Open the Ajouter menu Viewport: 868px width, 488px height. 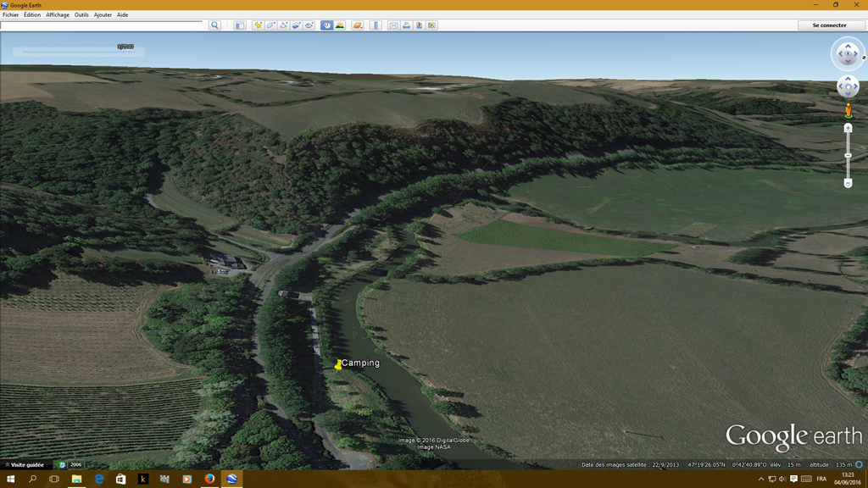coord(103,15)
